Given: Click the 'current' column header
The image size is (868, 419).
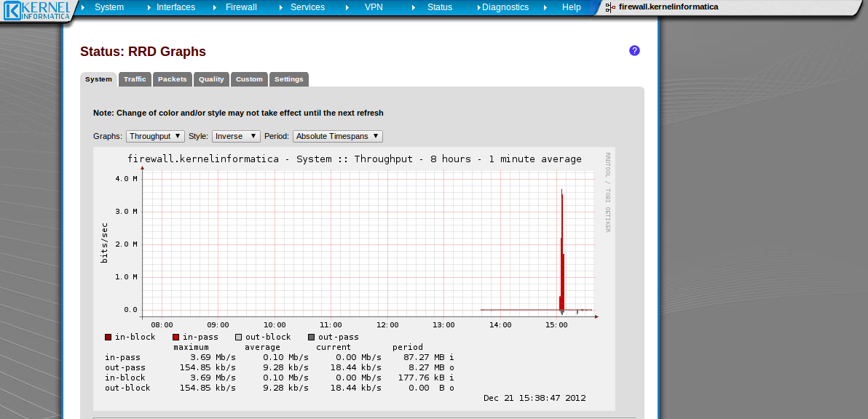Looking at the screenshot, I should coord(334,347).
